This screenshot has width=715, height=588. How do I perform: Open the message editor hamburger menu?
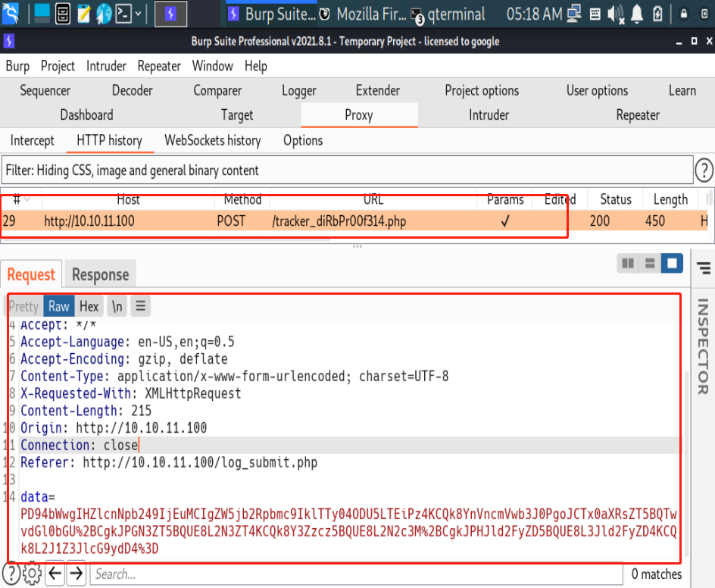(140, 305)
